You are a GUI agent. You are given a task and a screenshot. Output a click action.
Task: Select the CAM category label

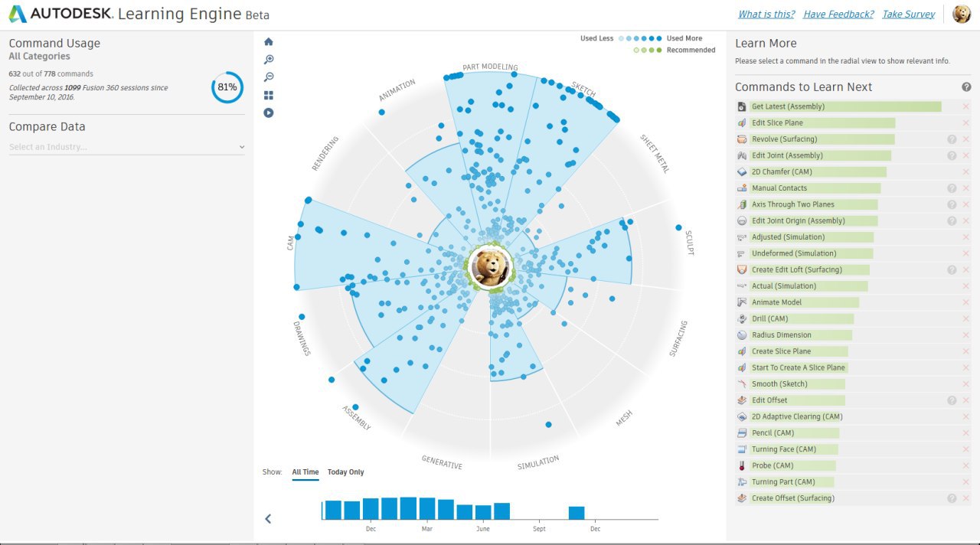(290, 242)
